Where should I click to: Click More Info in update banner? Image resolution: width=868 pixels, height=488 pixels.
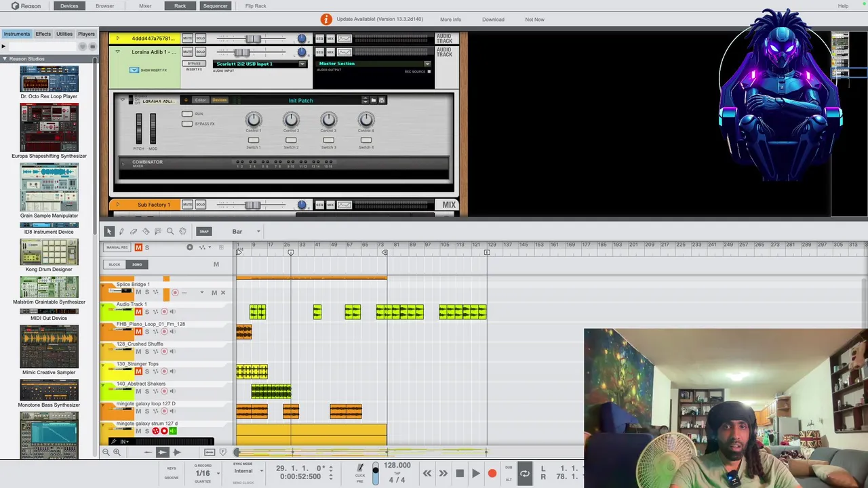[x=450, y=20]
